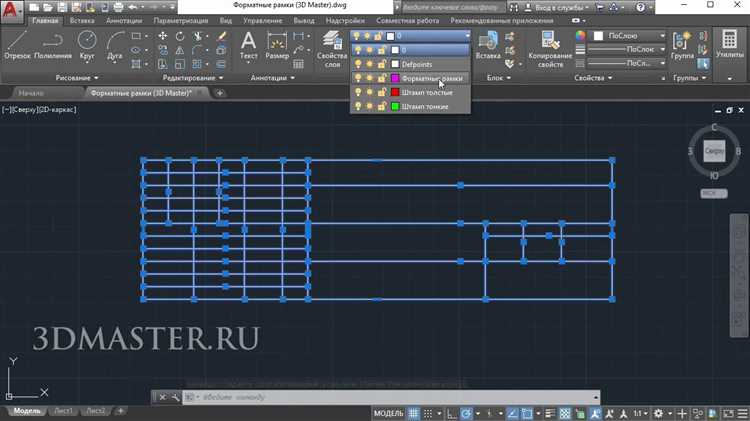Screen dimensions: 750x421
Task: Toggle lightbulb visibility for Defpoints layer
Action: [x=357, y=63]
